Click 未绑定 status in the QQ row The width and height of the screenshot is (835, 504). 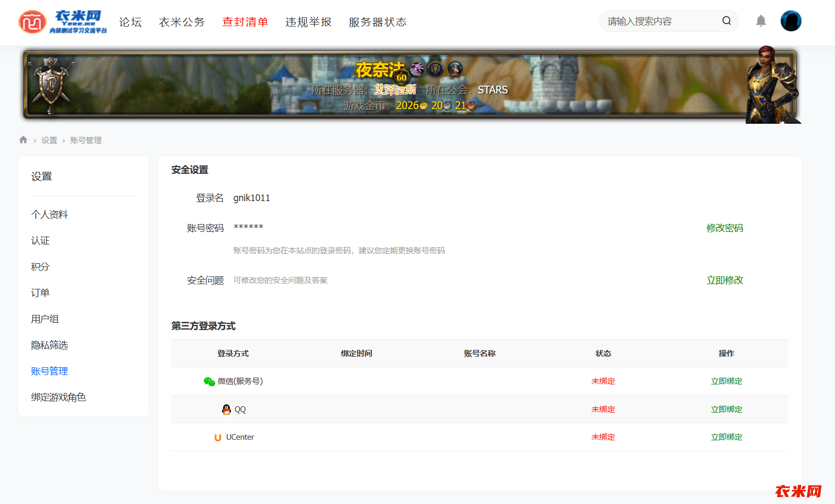[603, 409]
